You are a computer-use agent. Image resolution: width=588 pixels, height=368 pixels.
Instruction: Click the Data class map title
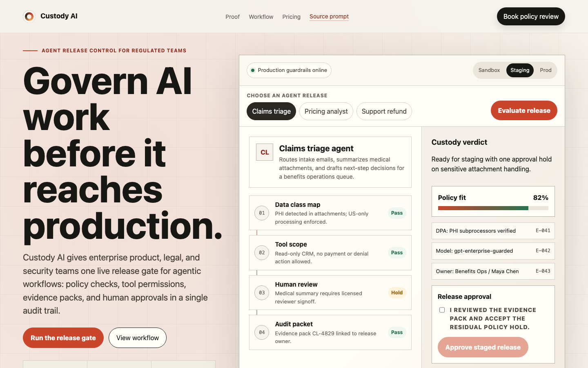click(298, 205)
